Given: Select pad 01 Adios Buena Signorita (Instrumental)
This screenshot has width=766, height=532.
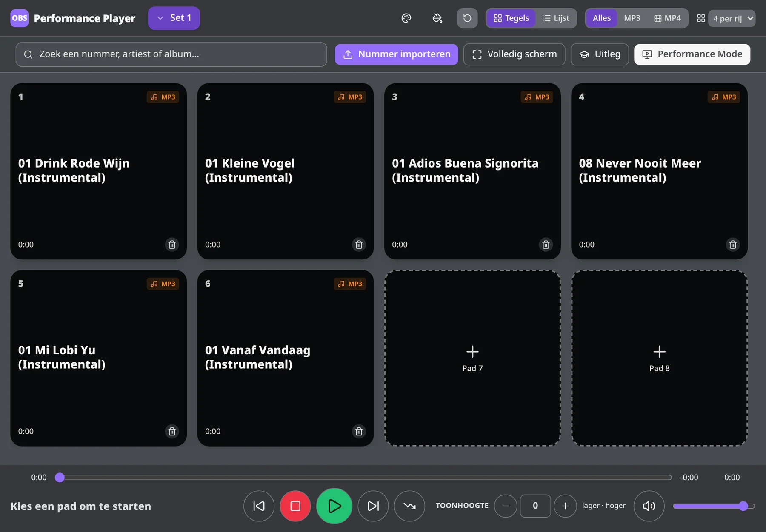Looking at the screenshot, I should 472,171.
